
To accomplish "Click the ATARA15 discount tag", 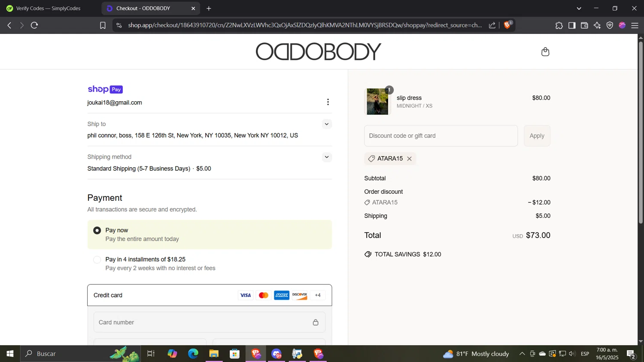I will [390, 159].
